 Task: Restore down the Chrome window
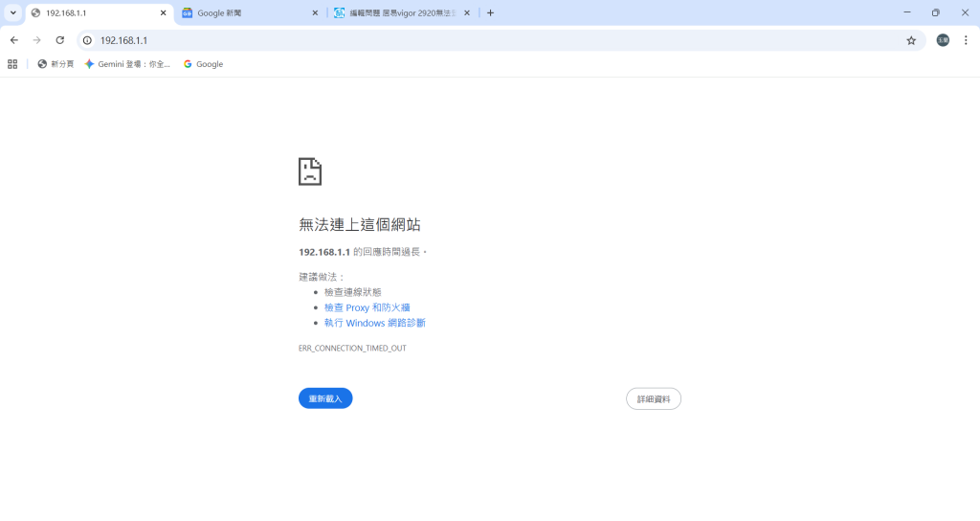[x=936, y=12]
